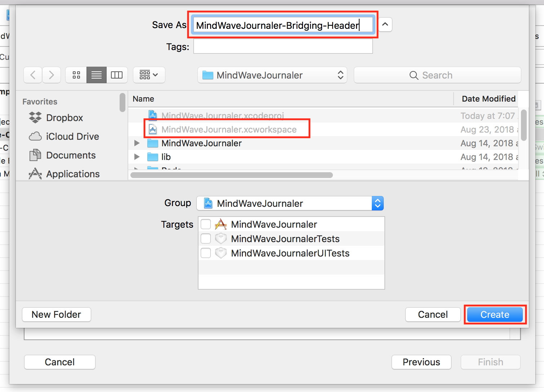Open the MindWaveJournaler folder location popup
This screenshot has height=392, width=544.
pos(272,75)
